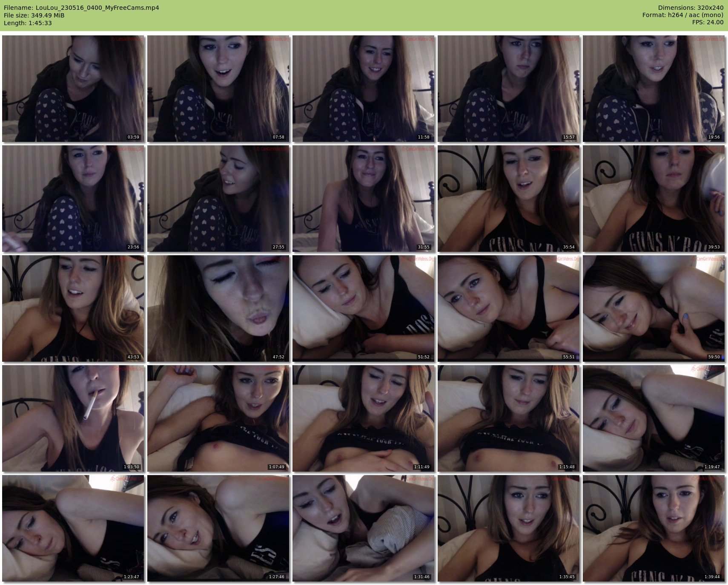
Task: Click the frame timestamped 1:35:45
Action: point(508,528)
